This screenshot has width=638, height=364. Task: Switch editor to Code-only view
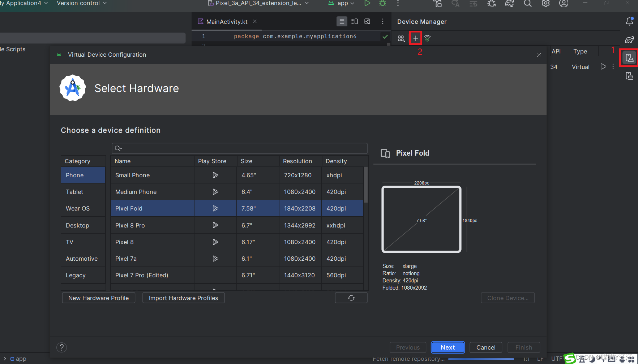click(342, 21)
